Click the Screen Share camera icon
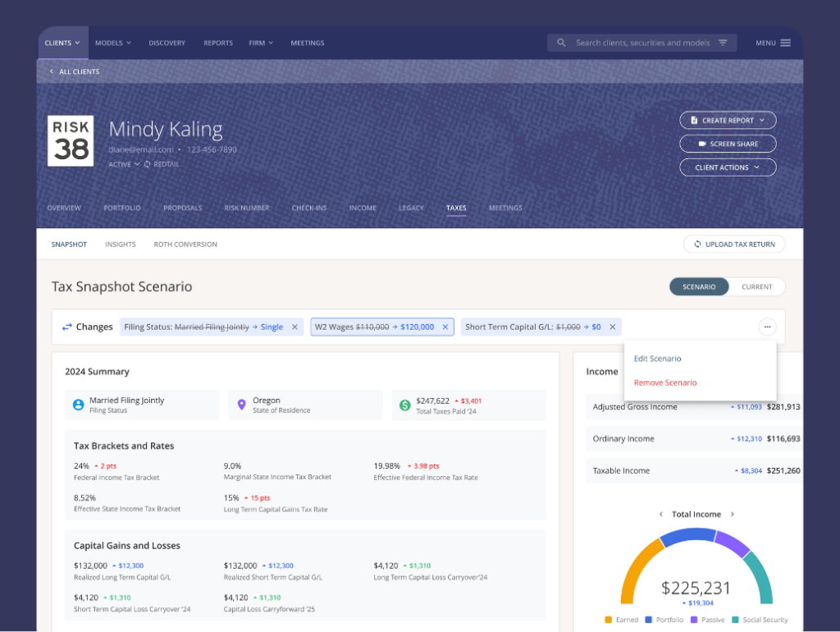 702,144
